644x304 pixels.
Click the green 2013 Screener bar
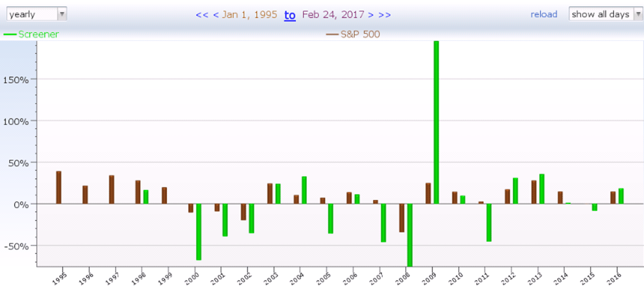[x=542, y=189]
